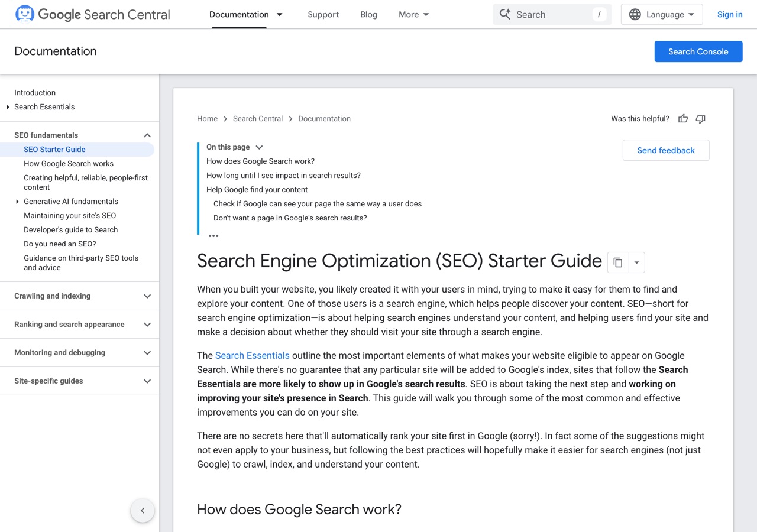757x532 pixels.
Task: Open the Documentation tab dropdown arrow
Action: click(280, 14)
